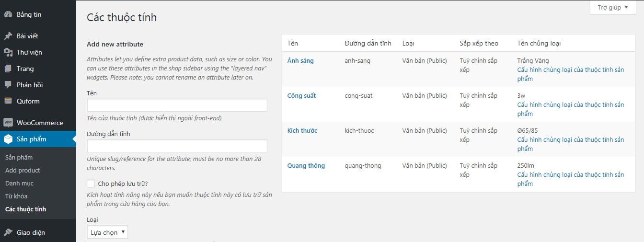Click the Tên attribute name field
Screen dimensions: 644x242
pyautogui.click(x=177, y=105)
